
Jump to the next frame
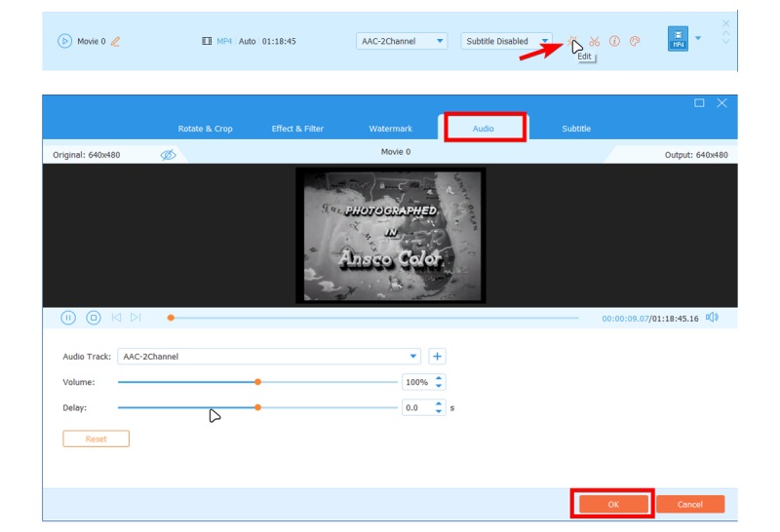point(136,318)
